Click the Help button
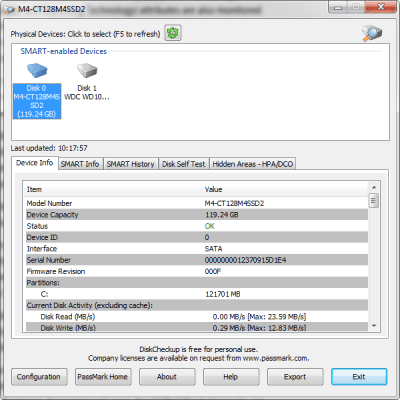Image resolution: width=400 pixels, height=400 pixels. click(x=231, y=377)
